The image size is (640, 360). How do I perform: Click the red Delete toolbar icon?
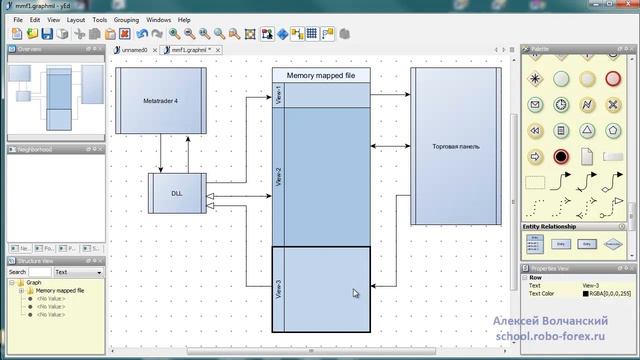tap(125, 34)
